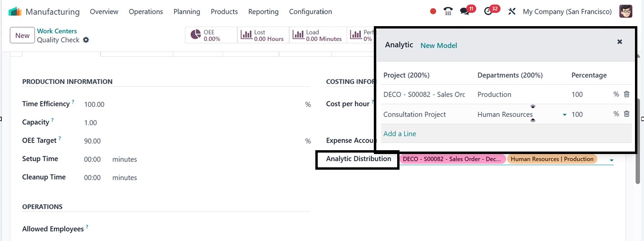
Task: Expand the Analytic Distribution field dropdown
Action: click(611, 160)
